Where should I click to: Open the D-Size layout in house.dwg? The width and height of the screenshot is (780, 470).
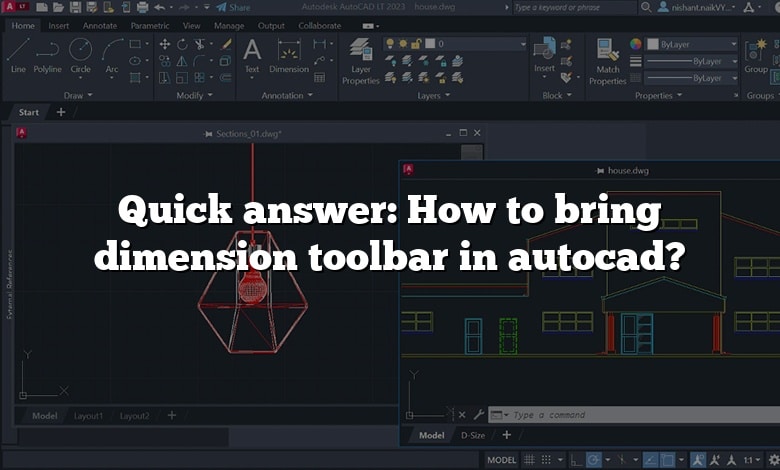(473, 435)
